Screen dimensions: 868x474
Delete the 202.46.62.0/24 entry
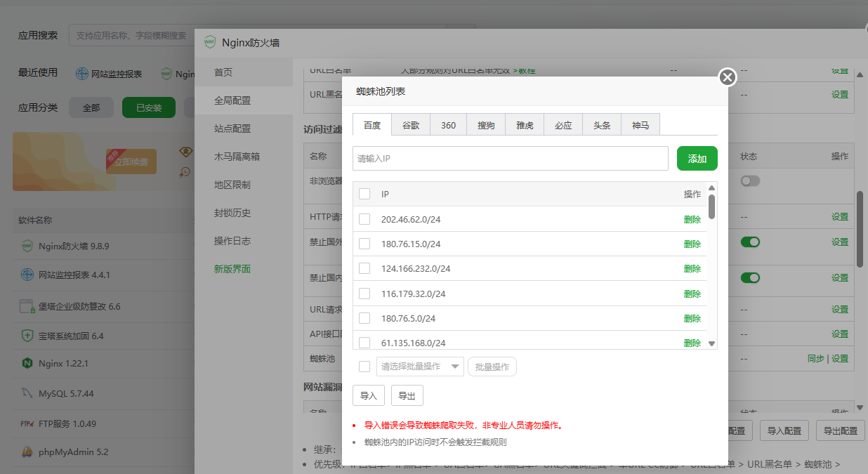692,219
